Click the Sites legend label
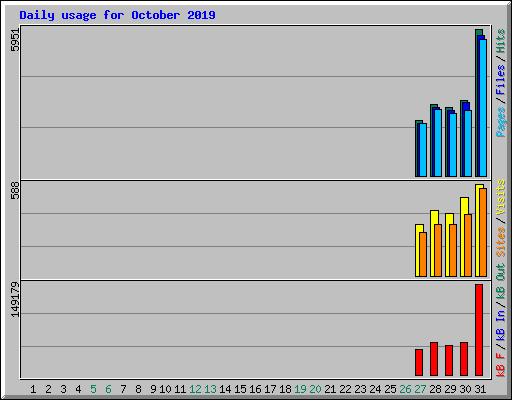The height and width of the screenshot is (400, 512). [x=500, y=242]
